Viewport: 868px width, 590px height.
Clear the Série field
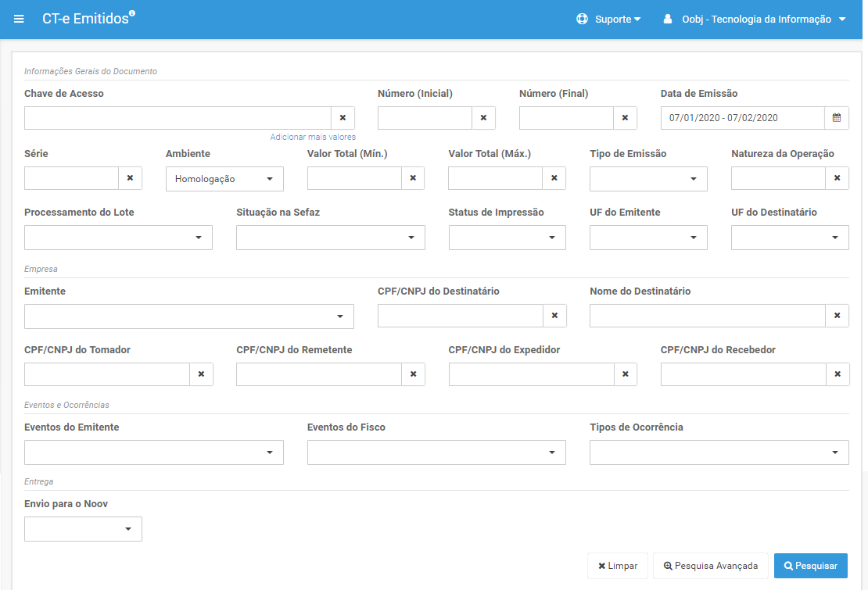(x=130, y=178)
